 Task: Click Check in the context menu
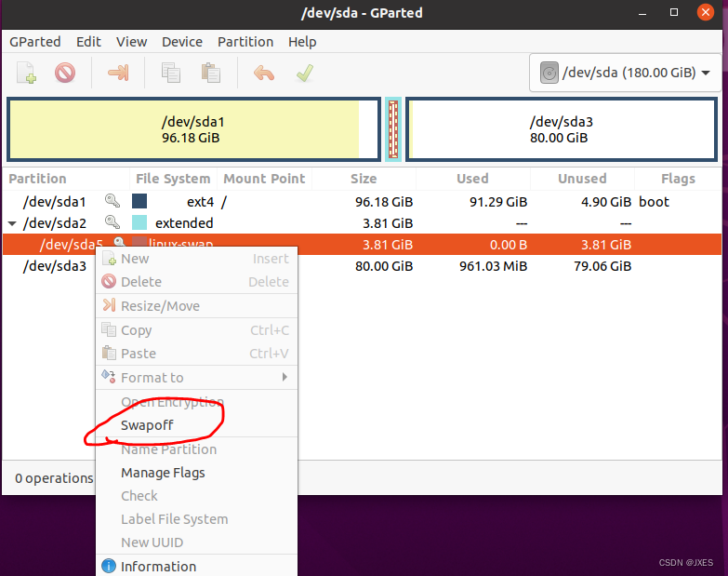click(196, 496)
